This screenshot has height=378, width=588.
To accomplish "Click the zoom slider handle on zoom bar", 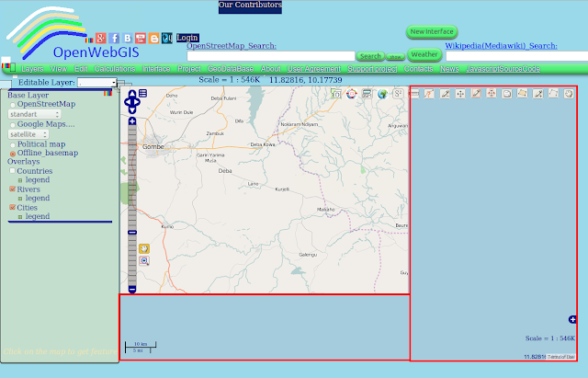I will [132, 233].
